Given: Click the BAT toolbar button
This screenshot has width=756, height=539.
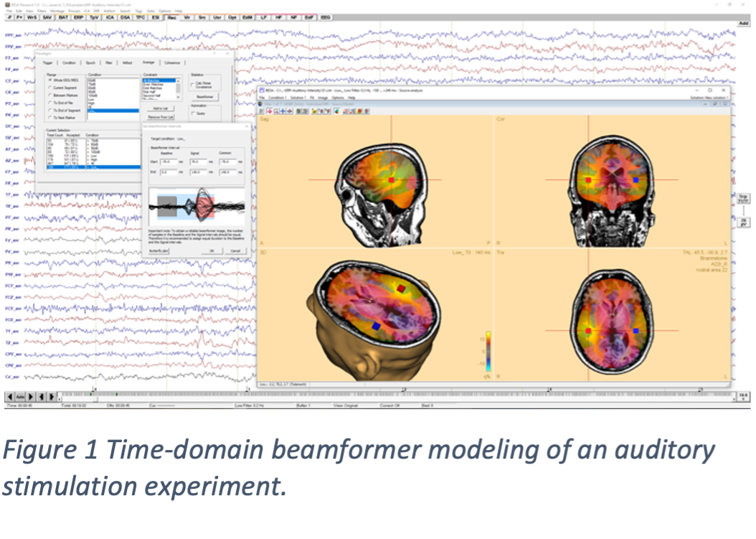Looking at the screenshot, I should click(x=63, y=16).
